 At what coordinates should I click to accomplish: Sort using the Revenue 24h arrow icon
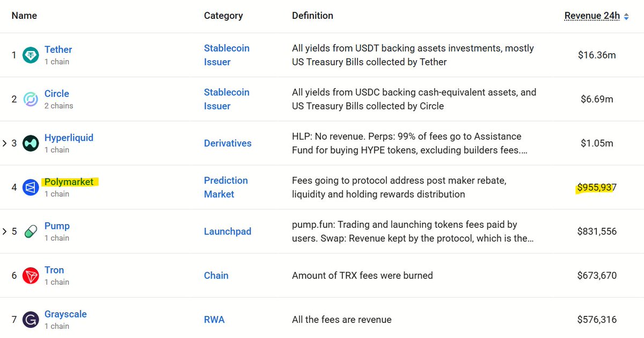(626, 16)
